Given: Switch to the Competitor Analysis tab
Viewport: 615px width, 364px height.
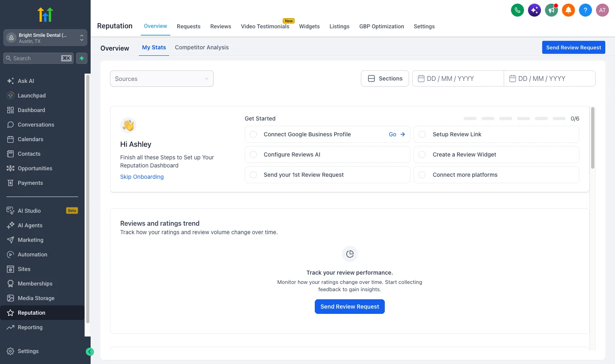Looking at the screenshot, I should (x=202, y=47).
